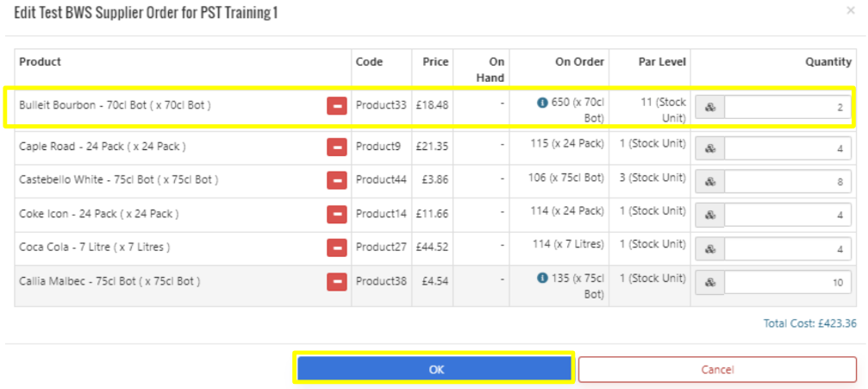Click Bulleit Bourbon quantity field
This screenshot has height=389, width=868.
click(x=787, y=108)
